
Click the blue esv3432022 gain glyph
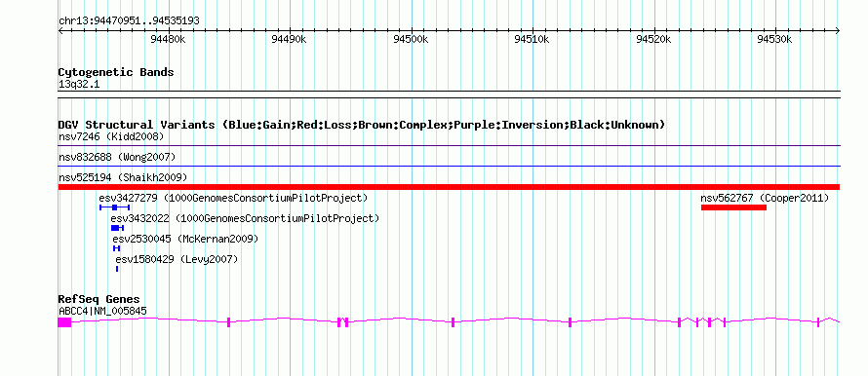click(117, 228)
